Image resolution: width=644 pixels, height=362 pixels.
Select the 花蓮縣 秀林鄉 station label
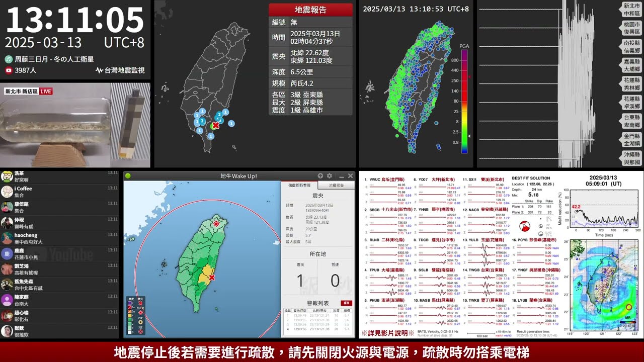[632, 83]
